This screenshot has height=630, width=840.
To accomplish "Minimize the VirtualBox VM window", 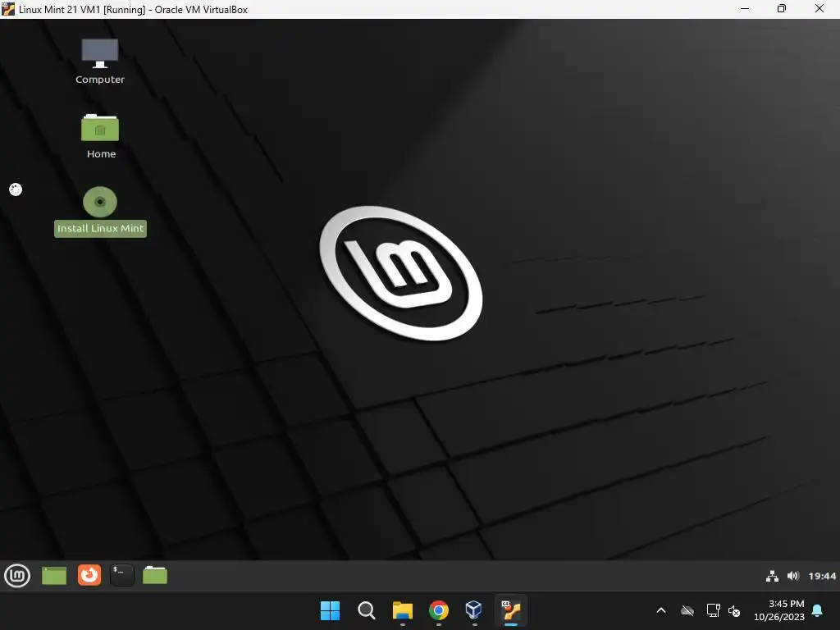I will [x=745, y=8].
